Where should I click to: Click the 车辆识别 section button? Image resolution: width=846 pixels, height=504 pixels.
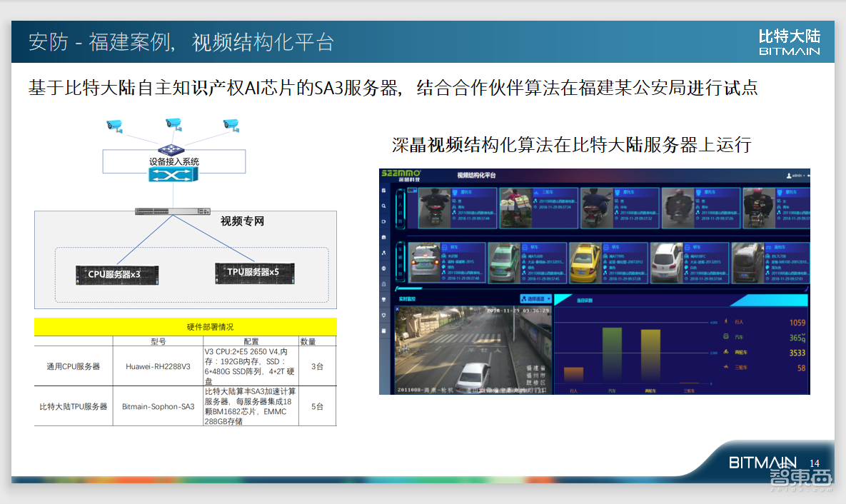click(400, 261)
